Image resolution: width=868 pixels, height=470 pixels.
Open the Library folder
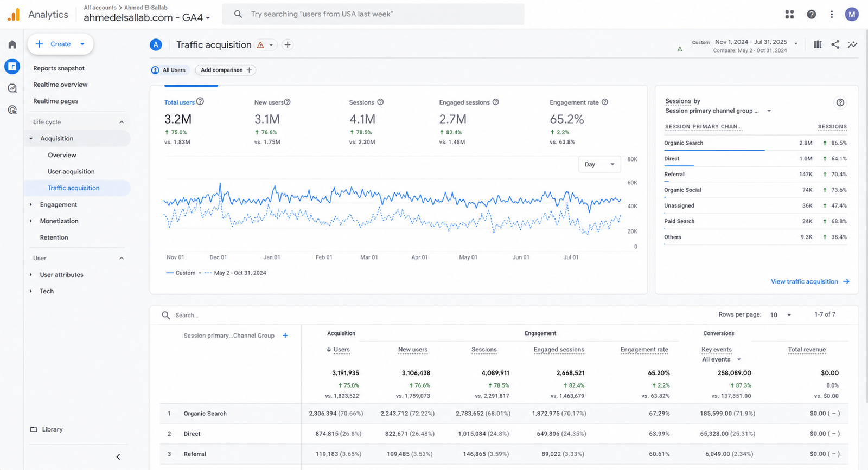[x=47, y=429]
